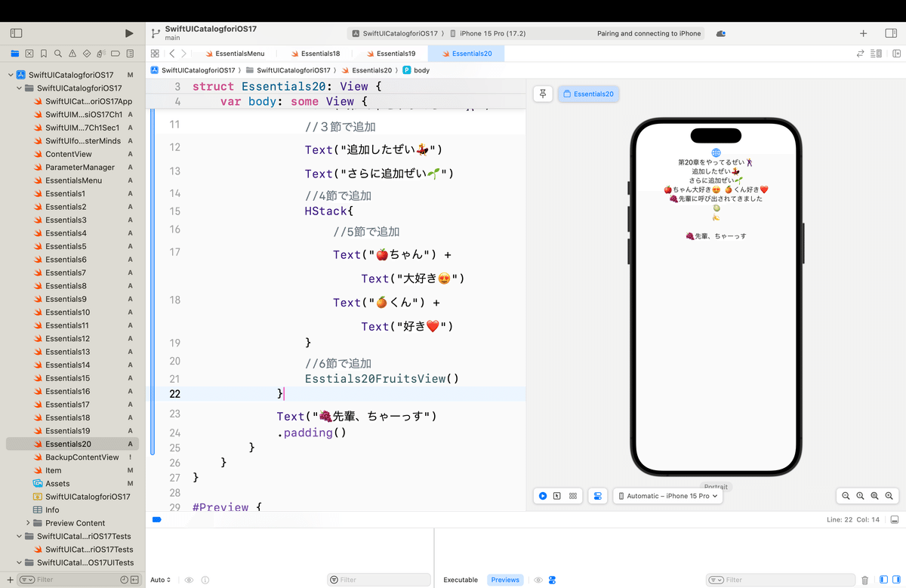Zoom in the preview canvas
The width and height of the screenshot is (906, 588).
889,496
